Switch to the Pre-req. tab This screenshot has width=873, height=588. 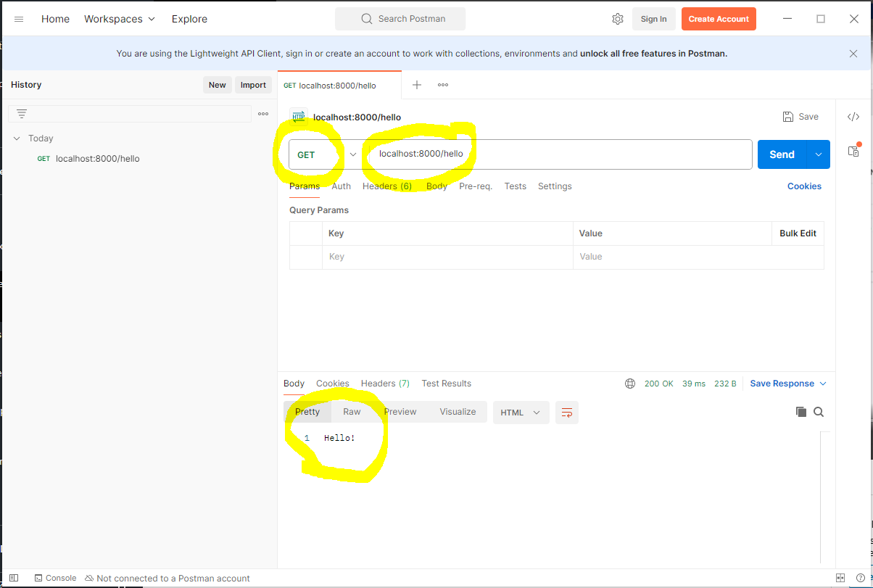coord(476,186)
